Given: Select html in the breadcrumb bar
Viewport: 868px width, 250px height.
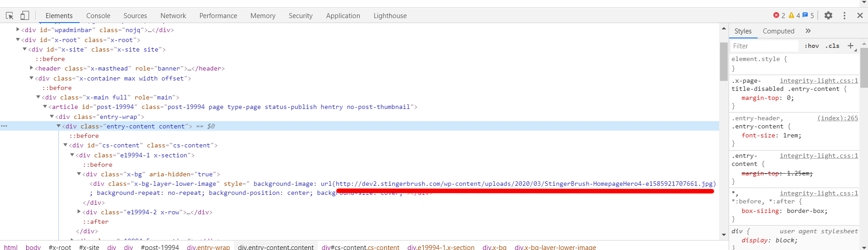Looking at the screenshot, I should (11, 247).
